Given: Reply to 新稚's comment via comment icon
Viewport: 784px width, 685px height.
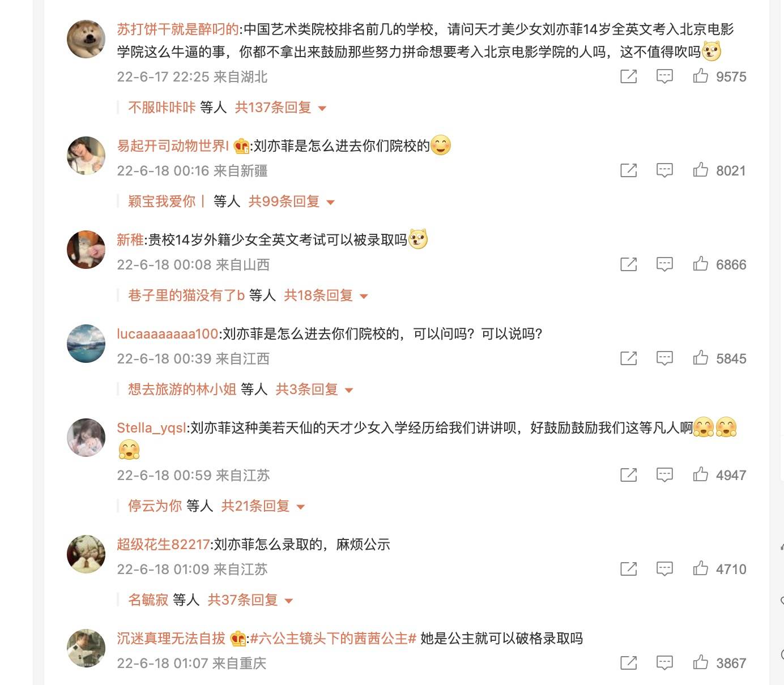Looking at the screenshot, I should coord(664,264).
